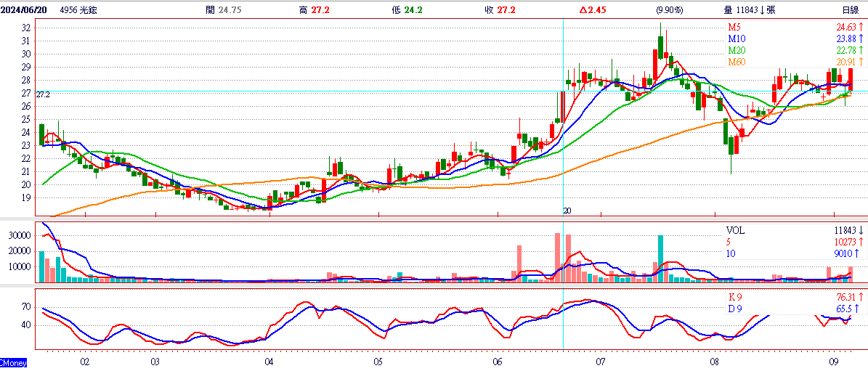This screenshot has width=868, height=371.
Task: Click the 32 price level on y-axis
Action: 27,28
